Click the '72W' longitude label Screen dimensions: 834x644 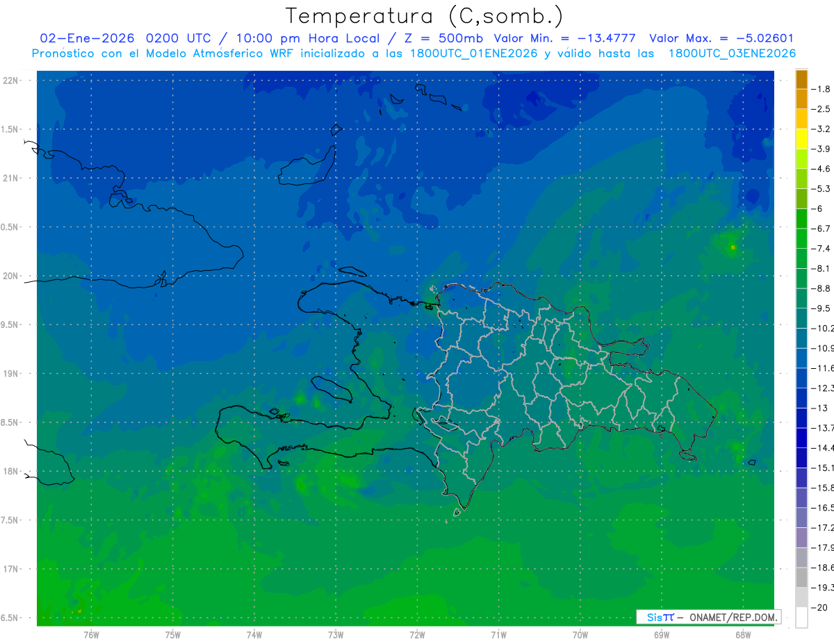coord(417,635)
